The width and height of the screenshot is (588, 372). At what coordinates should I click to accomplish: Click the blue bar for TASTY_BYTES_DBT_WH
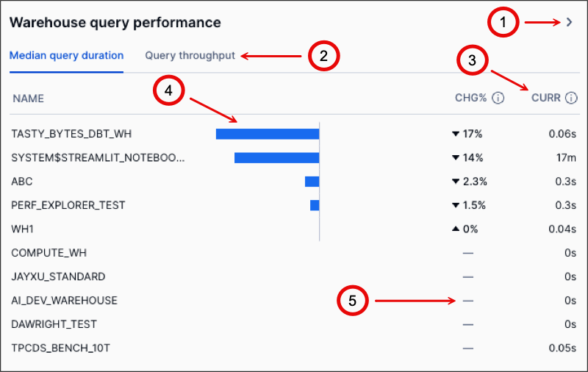pyautogui.click(x=267, y=134)
